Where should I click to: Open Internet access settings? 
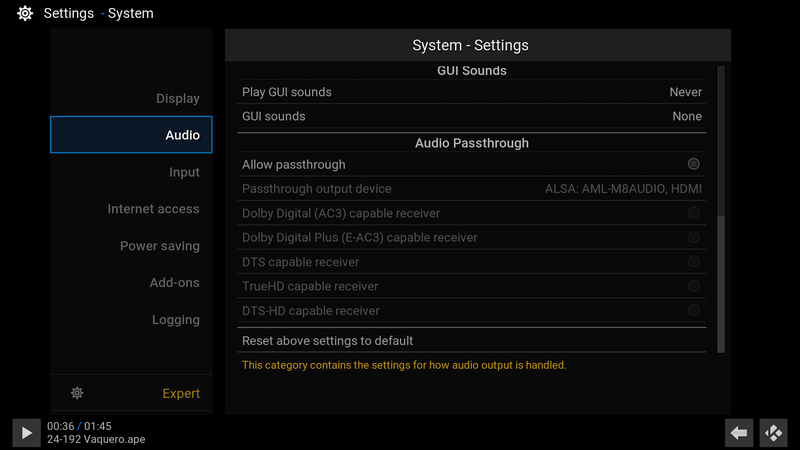153,209
